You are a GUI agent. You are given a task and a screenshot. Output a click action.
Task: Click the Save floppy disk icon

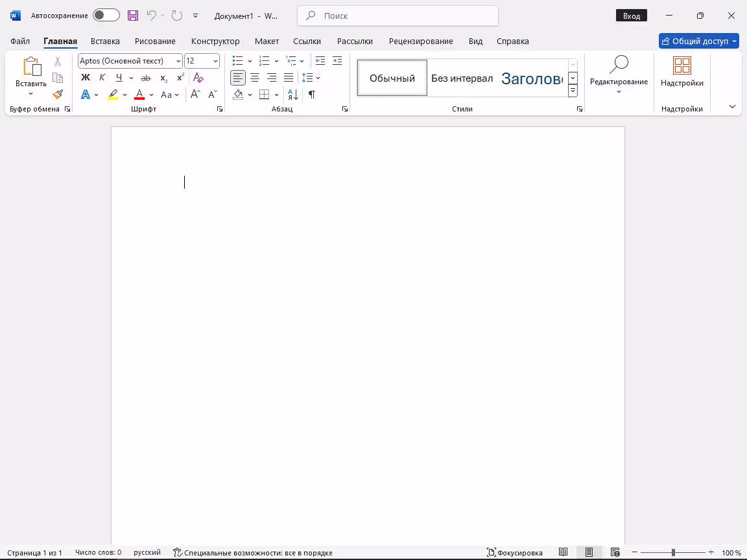[x=132, y=16]
